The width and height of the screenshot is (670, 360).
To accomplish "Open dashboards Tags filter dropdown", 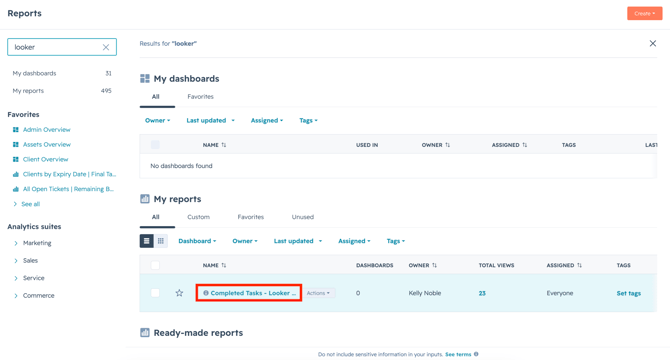I will click(309, 120).
